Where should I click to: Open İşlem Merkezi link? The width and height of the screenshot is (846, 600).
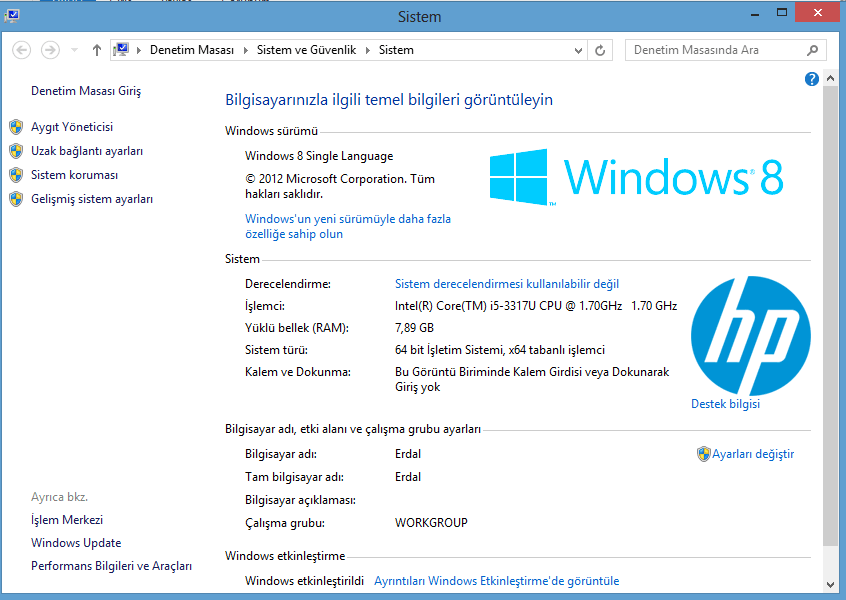[x=67, y=520]
